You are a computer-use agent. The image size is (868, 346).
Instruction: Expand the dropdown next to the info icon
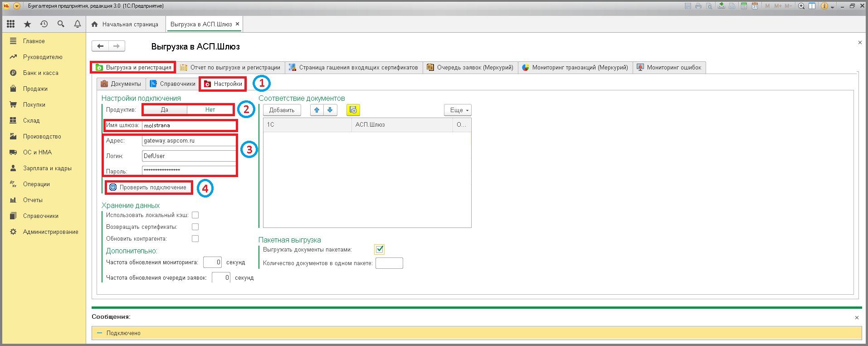833,7
